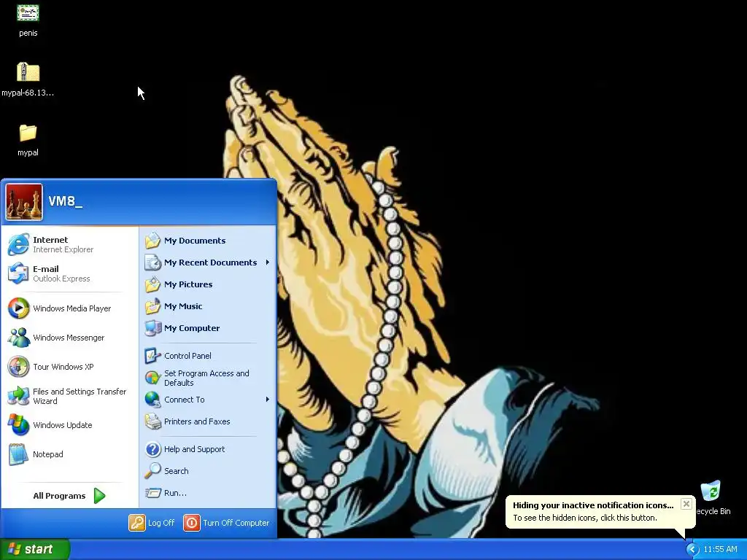Click the Log Off key icon
Screen dimensions: 747x560
(136, 523)
